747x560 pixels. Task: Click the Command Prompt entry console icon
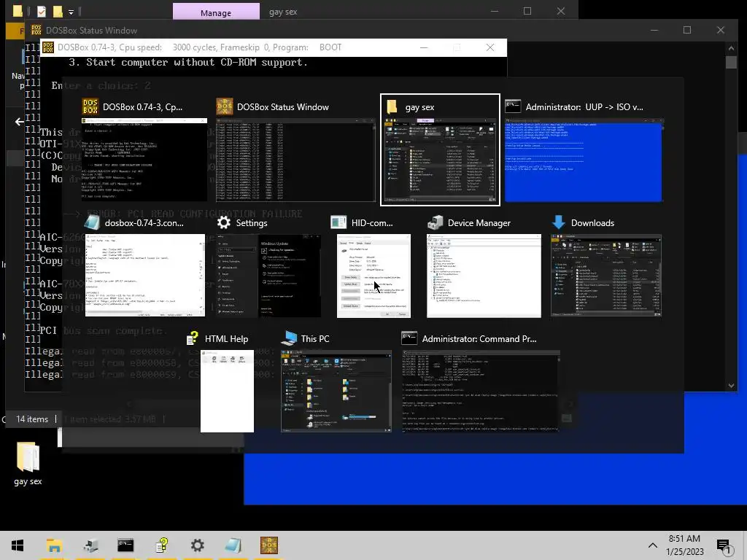click(x=409, y=338)
